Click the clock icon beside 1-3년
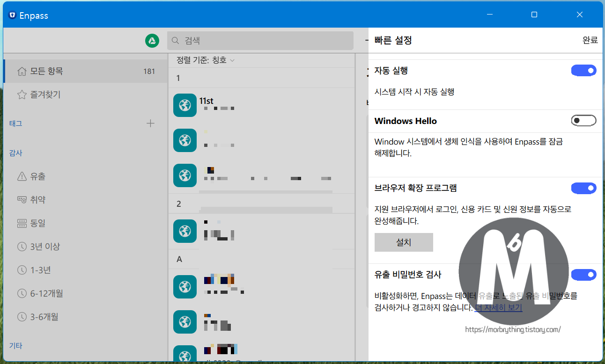 (22, 270)
